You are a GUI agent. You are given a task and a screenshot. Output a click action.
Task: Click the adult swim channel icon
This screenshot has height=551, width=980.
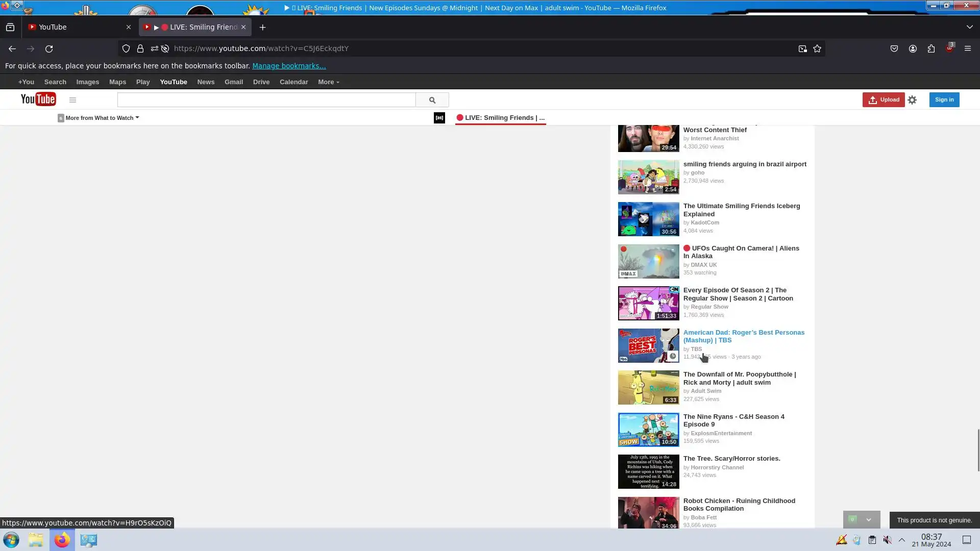click(x=439, y=118)
